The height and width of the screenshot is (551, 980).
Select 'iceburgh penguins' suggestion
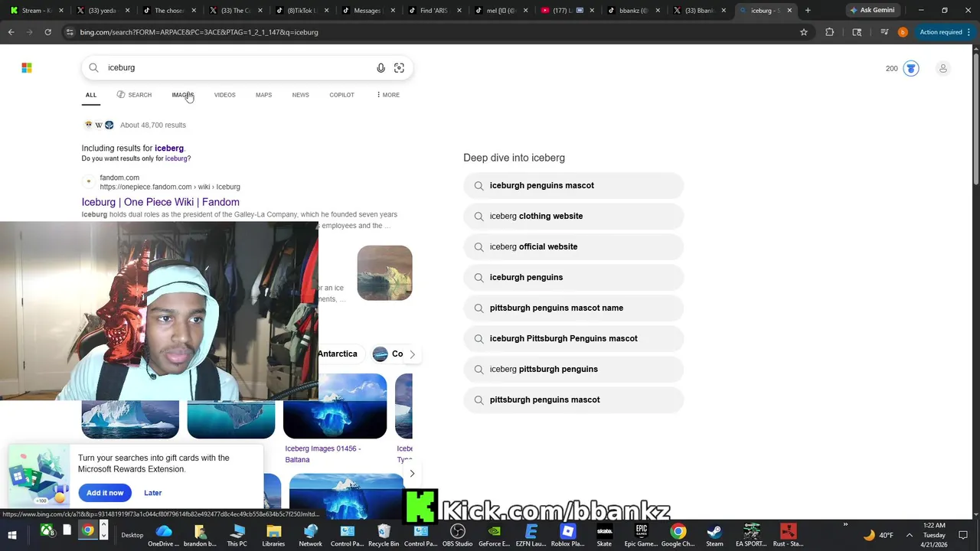(573, 278)
